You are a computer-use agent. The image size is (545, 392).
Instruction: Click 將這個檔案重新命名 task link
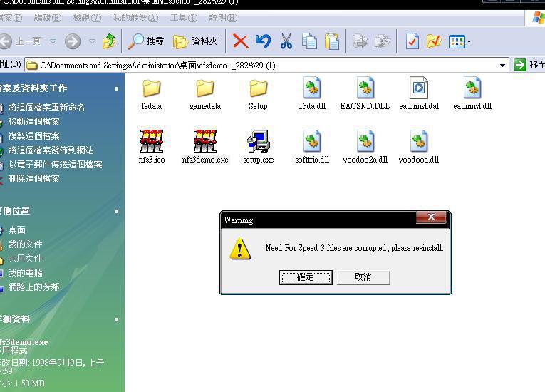pyautogui.click(x=46, y=108)
